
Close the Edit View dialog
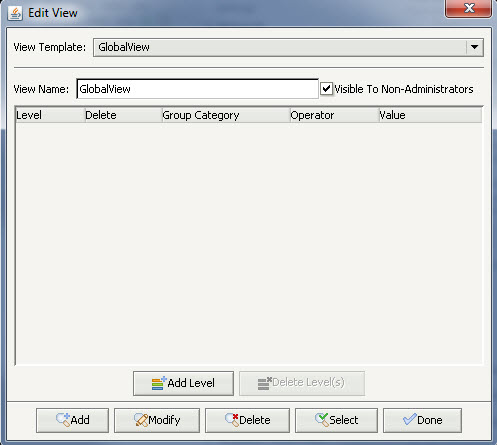tap(469, 8)
